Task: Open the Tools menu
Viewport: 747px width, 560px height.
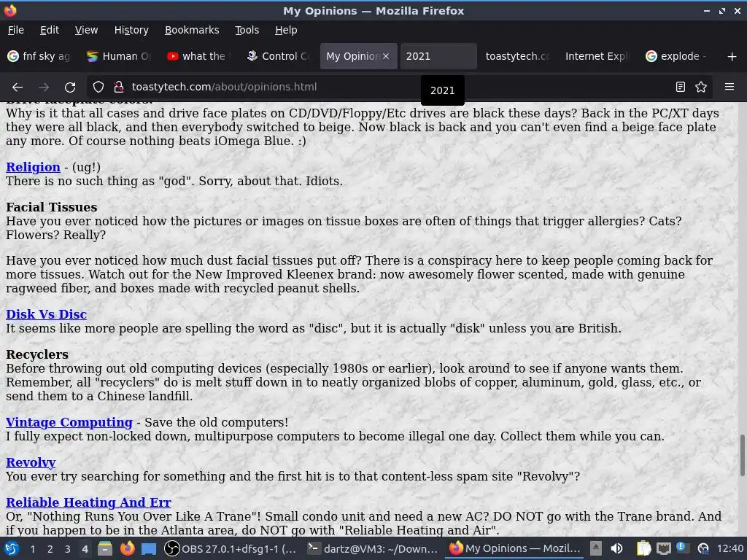Action: (247, 30)
